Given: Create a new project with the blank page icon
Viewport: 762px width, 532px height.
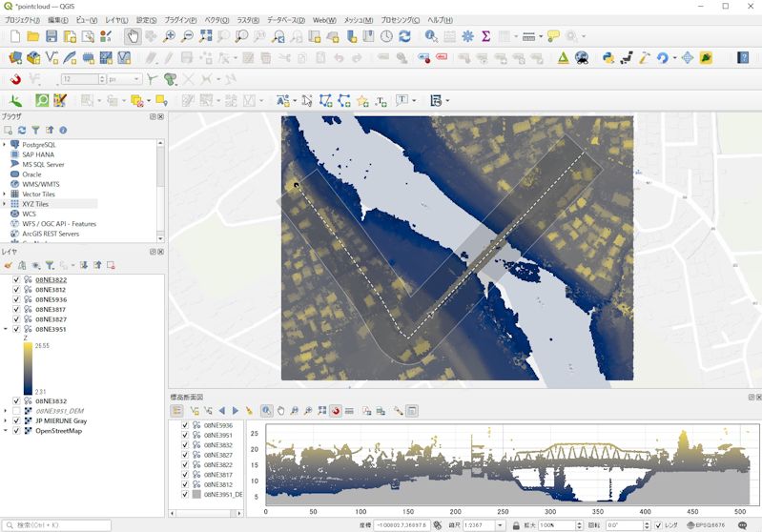Looking at the screenshot, I should [x=15, y=36].
